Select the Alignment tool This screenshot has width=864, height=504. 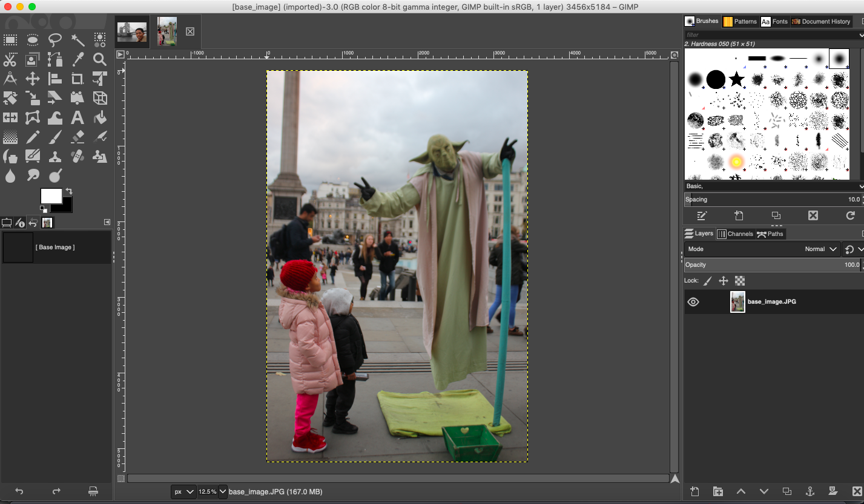click(x=55, y=79)
